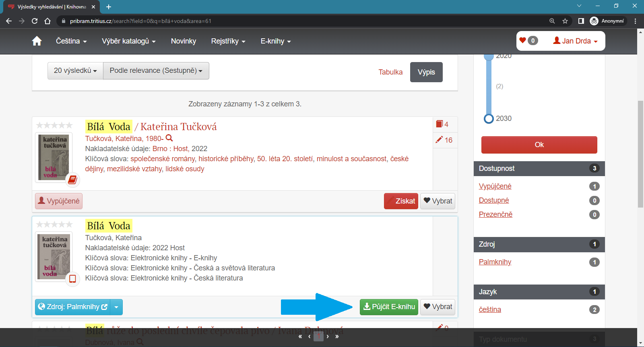The image size is (644, 347).
Task: Expand the Výběr katalogů menu
Action: 129,41
